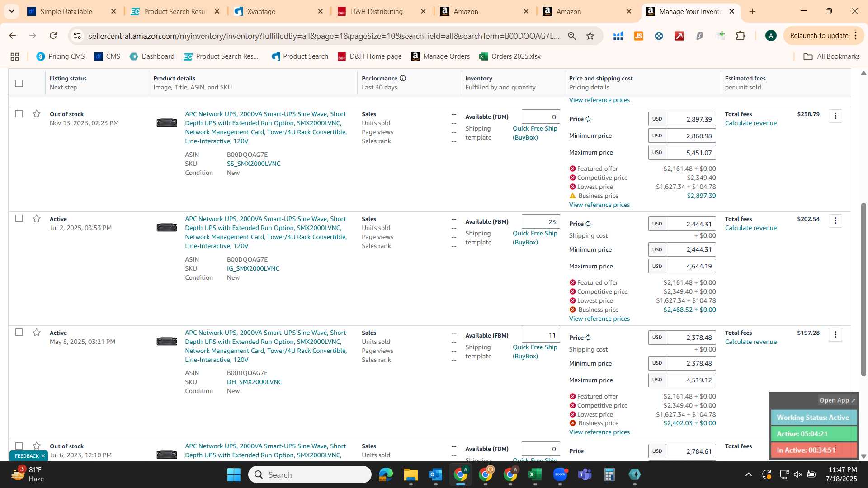Open the kebab menu for the $197.28 fees row
The image size is (868, 488).
coord(835,335)
